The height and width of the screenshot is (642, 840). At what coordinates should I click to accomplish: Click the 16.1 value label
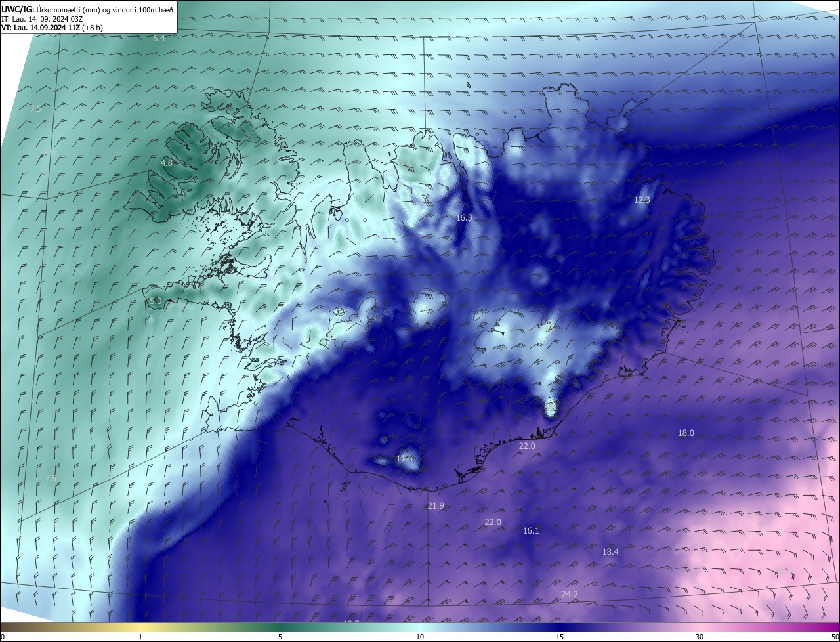point(531,530)
